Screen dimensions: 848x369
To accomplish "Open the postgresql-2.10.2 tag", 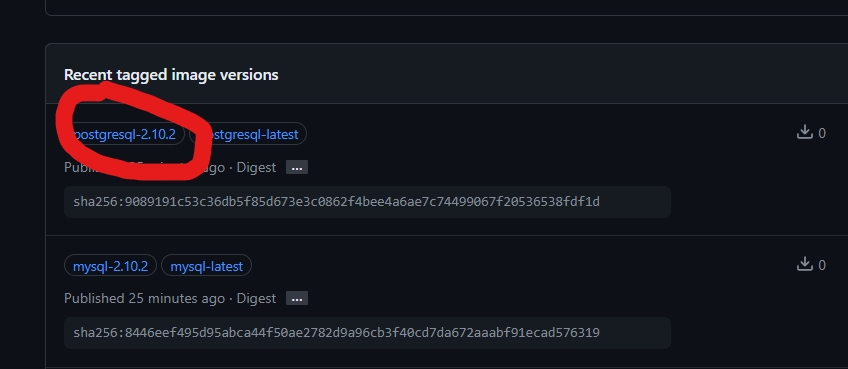I will point(124,134).
